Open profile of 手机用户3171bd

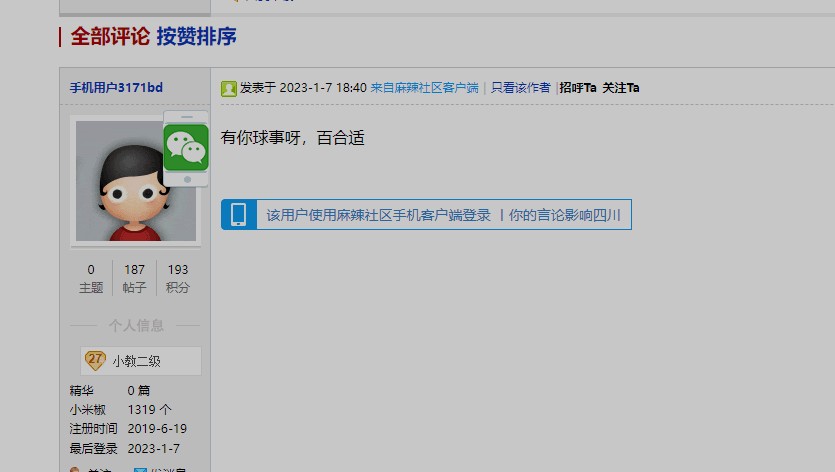[x=116, y=88]
